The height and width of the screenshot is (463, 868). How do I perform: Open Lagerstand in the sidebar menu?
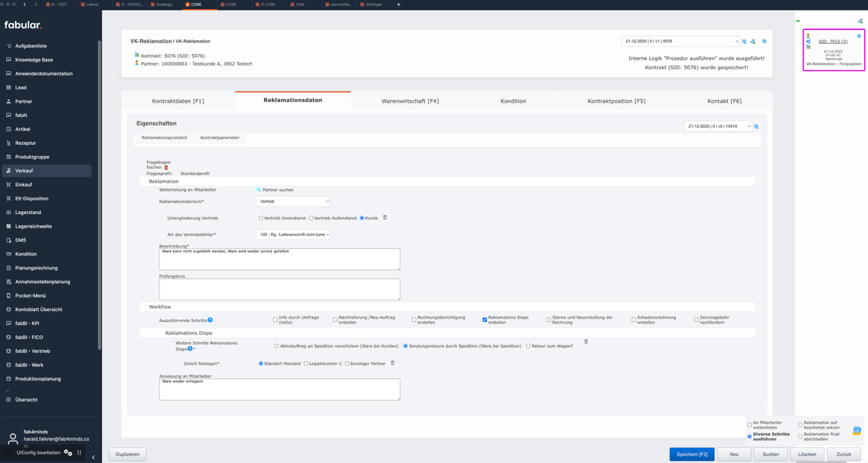tap(28, 213)
